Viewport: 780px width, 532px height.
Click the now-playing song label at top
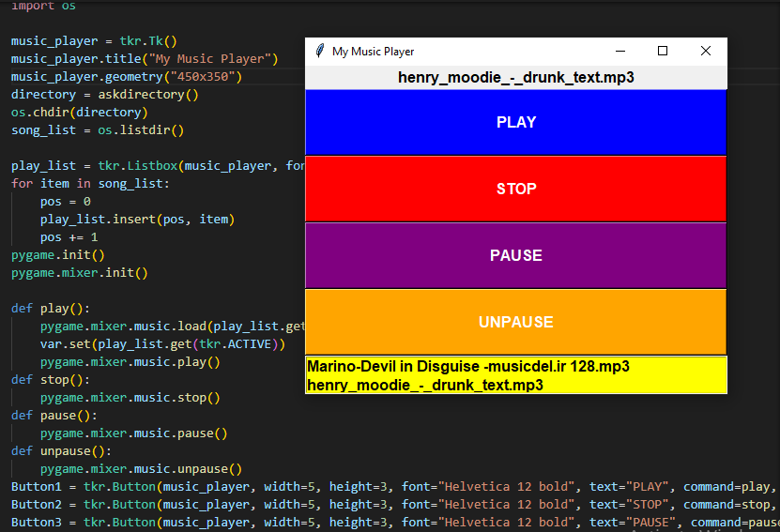516,78
